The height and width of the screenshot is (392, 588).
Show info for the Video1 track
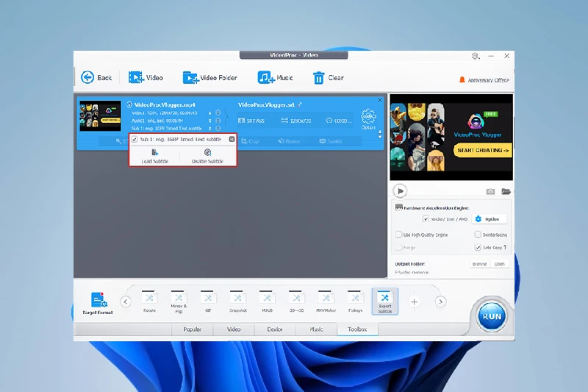[218, 113]
